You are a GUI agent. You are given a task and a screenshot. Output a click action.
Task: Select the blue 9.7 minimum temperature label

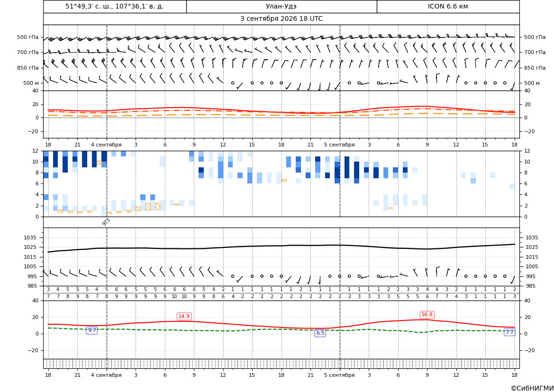(92, 330)
